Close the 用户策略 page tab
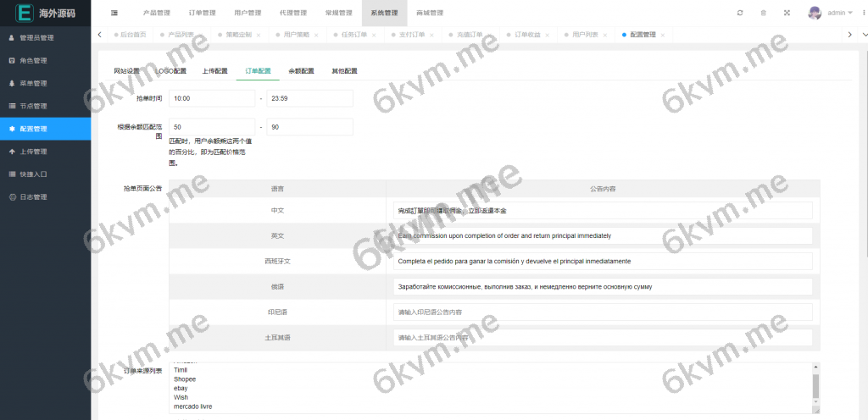The height and width of the screenshot is (420, 868). [x=316, y=35]
